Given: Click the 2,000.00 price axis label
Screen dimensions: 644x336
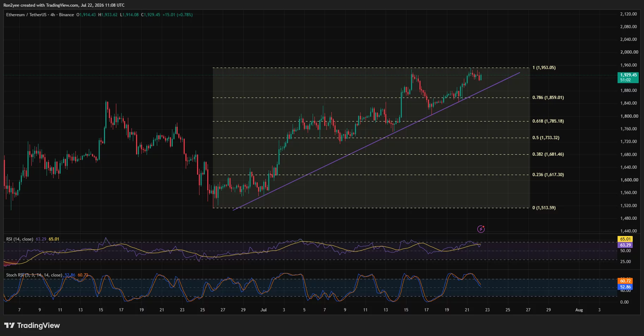Looking at the screenshot, I should coord(629,52).
